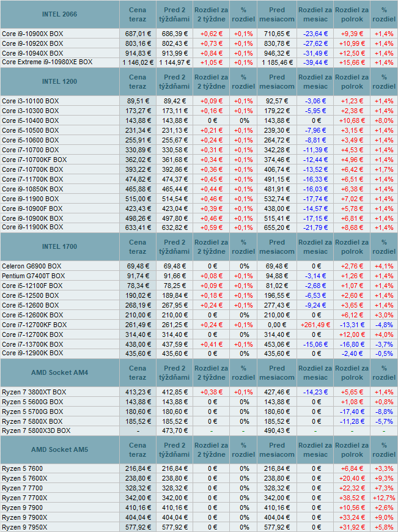Viewport: 398px width, 532px height.
Task: Click Core i7-10700K BOX row label
Action: (32, 169)
